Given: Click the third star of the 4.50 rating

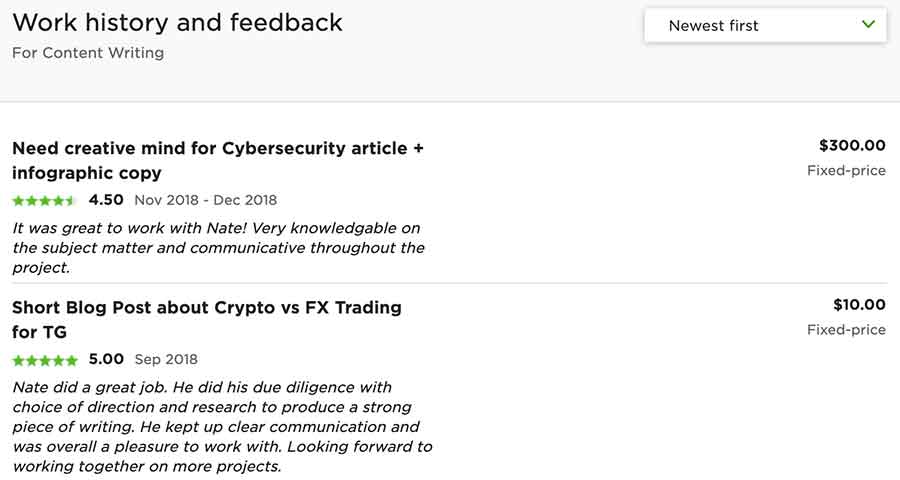Looking at the screenshot, I should tap(45, 200).
